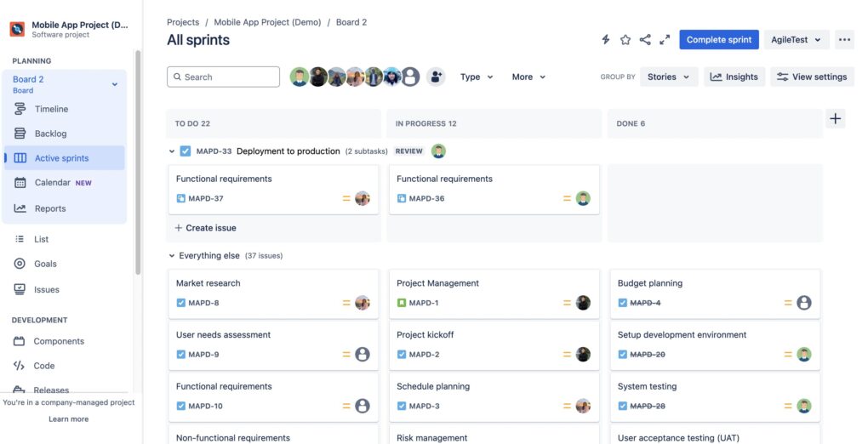The height and width of the screenshot is (444, 868).
Task: Filter by unassigned gray avatar in filter bar
Action: 410,77
